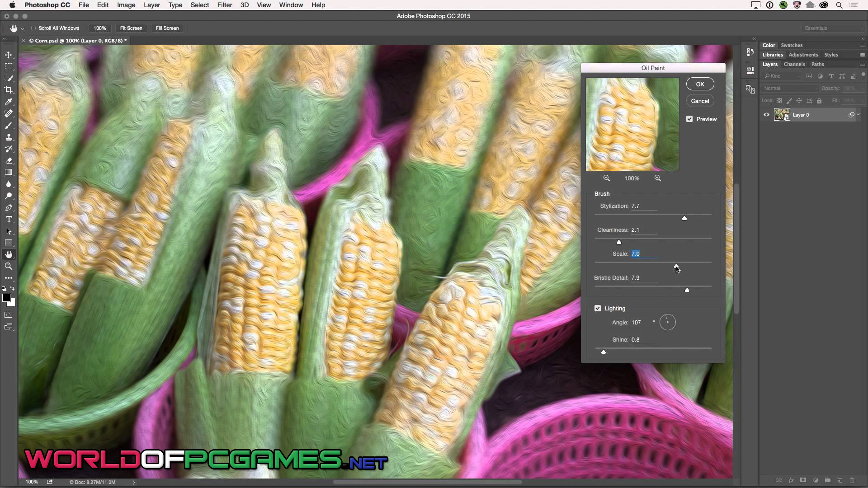Click the lighting Angle dial
The height and width of the screenshot is (488, 868).
pos(667,322)
